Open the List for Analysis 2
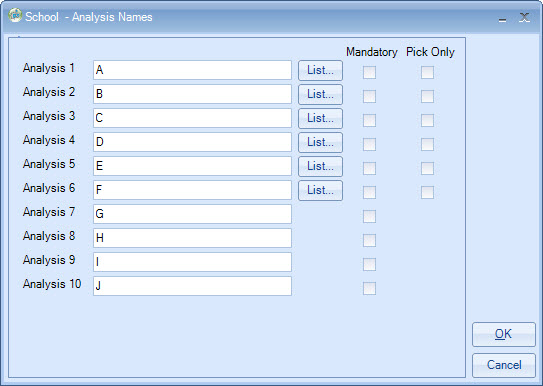 (x=320, y=94)
